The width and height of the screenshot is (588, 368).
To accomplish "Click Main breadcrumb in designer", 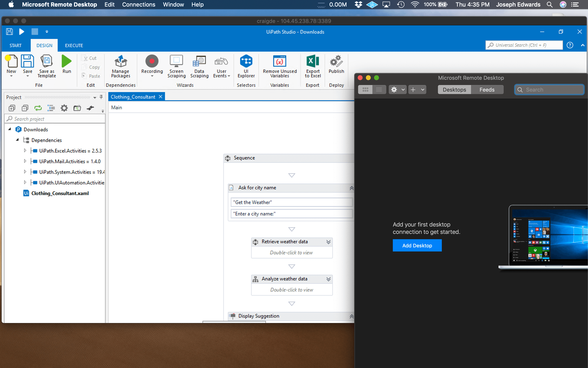I will point(117,107).
